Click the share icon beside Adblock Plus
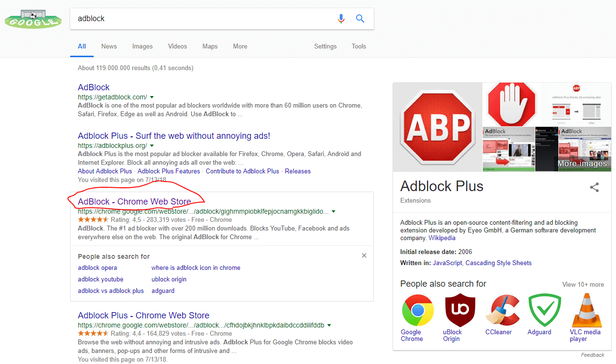This screenshot has height=364, width=616. (x=594, y=187)
